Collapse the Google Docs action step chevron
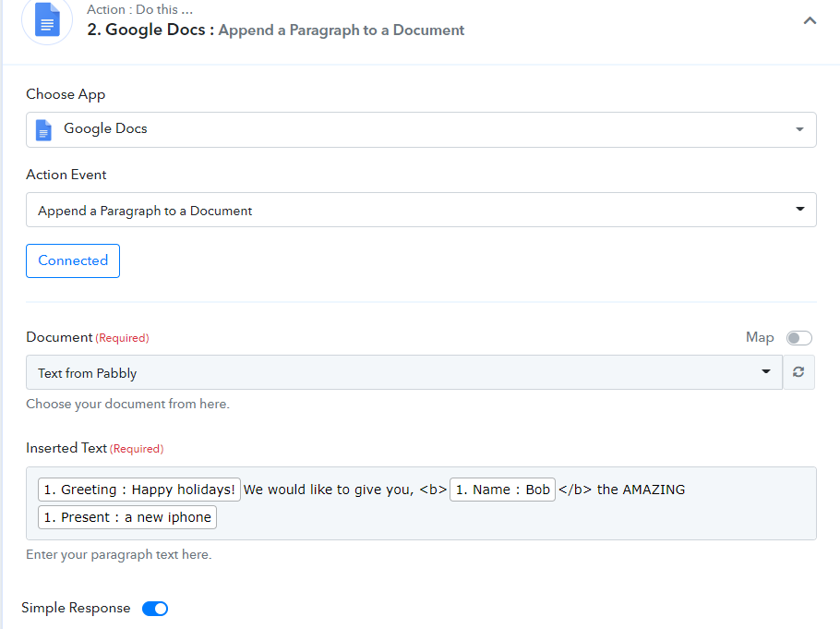This screenshot has height=629, width=840. pyautogui.click(x=810, y=21)
